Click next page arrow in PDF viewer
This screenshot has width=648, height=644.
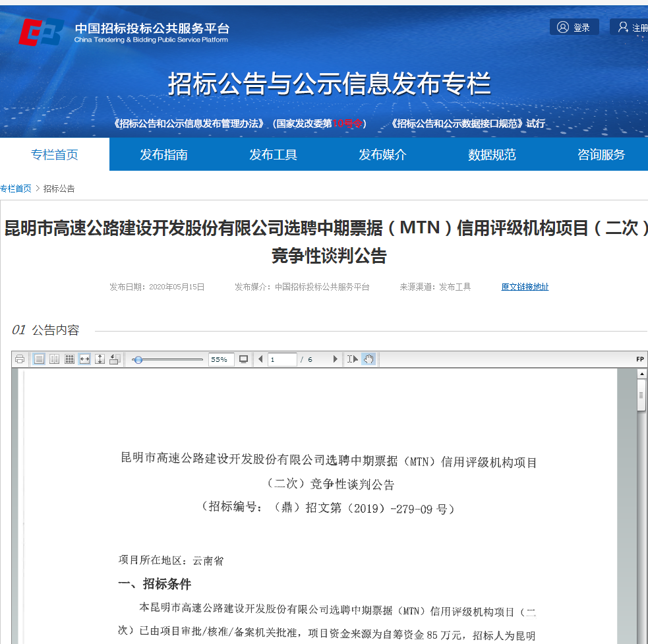(x=336, y=359)
